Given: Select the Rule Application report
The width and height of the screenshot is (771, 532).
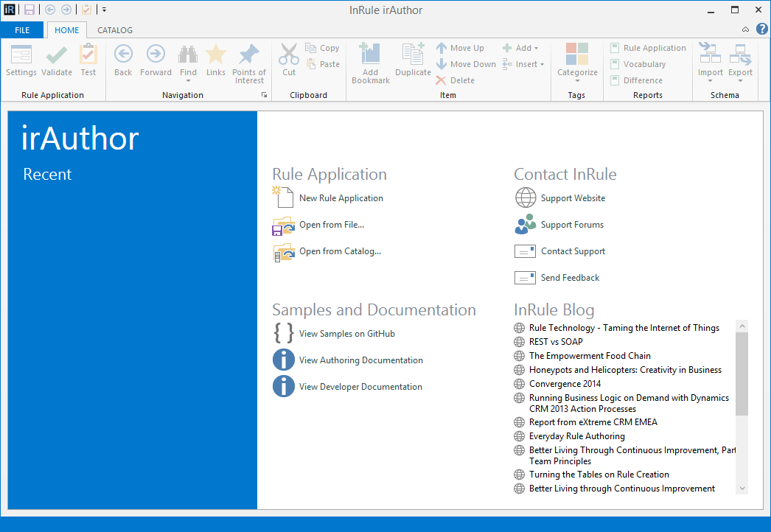Looking at the screenshot, I should pos(648,48).
